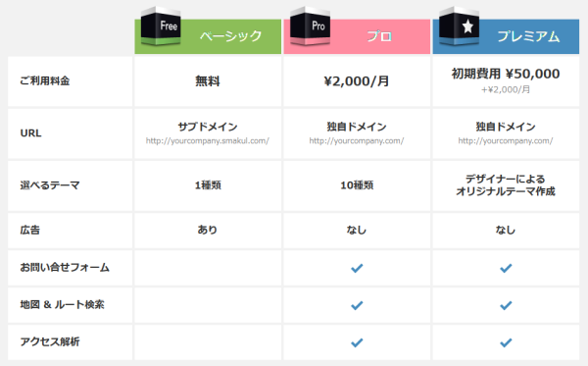588x366 pixels.
Task: Click the 無料 Basic price cell
Action: pos(208,81)
